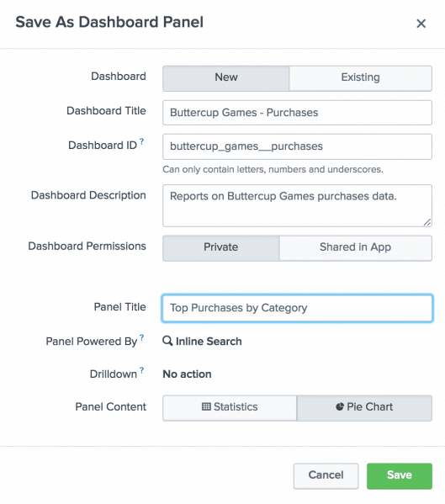Click the Pie Chart icon
445x504 pixels.
click(x=340, y=406)
